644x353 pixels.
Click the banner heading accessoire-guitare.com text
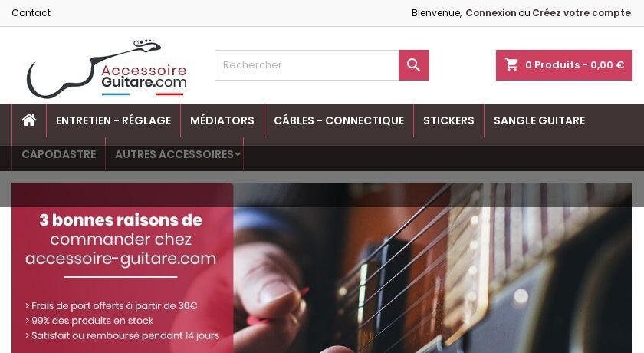tap(121, 259)
